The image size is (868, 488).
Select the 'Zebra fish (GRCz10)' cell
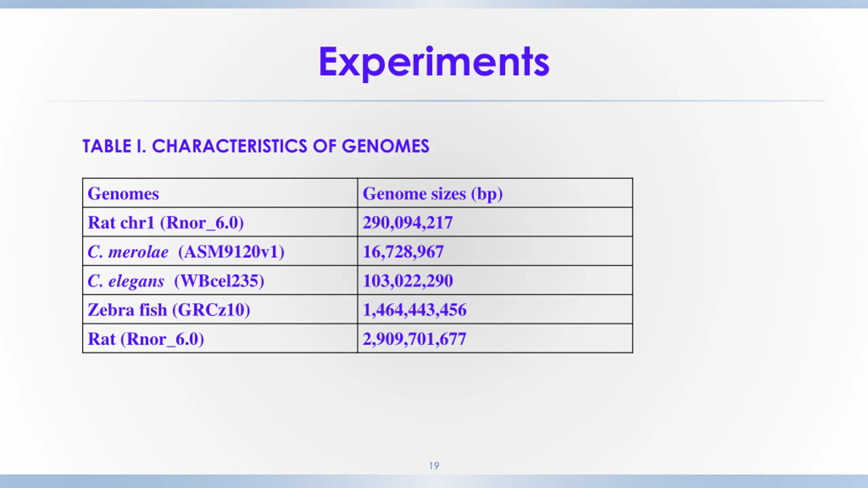[x=220, y=309]
